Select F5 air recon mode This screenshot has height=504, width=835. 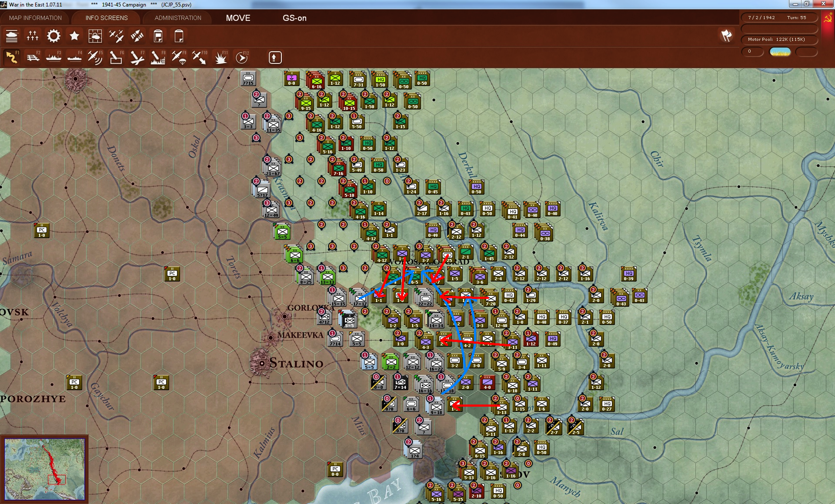pyautogui.click(x=95, y=57)
